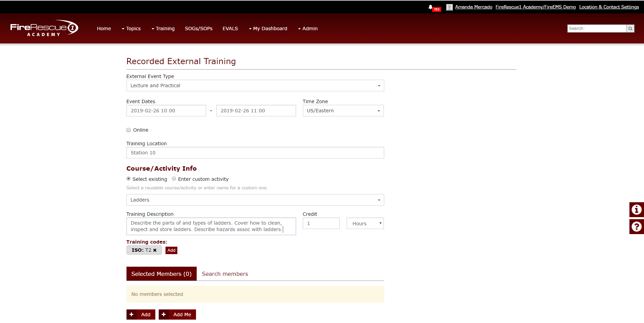Remove the ISO: T2 training code
The image size is (644, 323).
[x=155, y=250]
